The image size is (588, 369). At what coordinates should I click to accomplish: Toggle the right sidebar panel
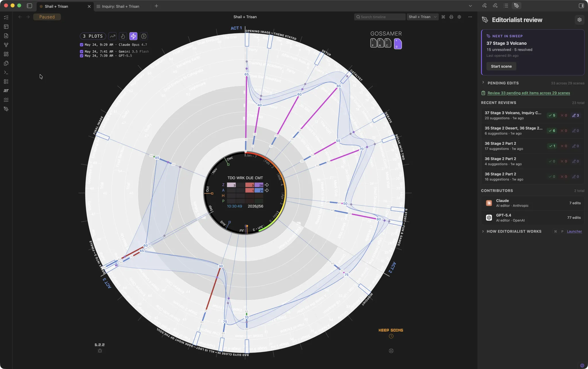(581, 6)
